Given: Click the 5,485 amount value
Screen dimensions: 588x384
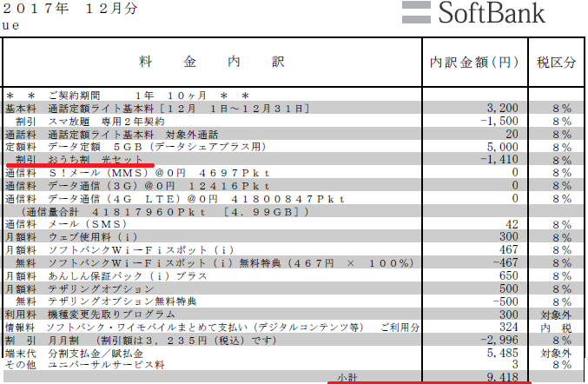Looking at the screenshot, I should pyautogui.click(x=503, y=353).
